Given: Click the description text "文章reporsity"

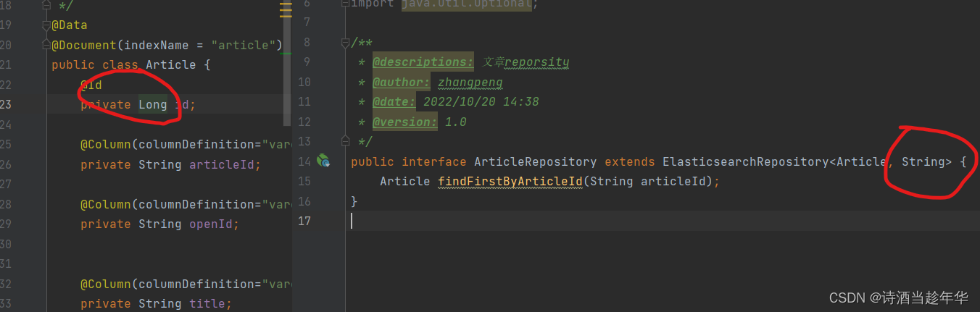Looking at the screenshot, I should coord(526,62).
